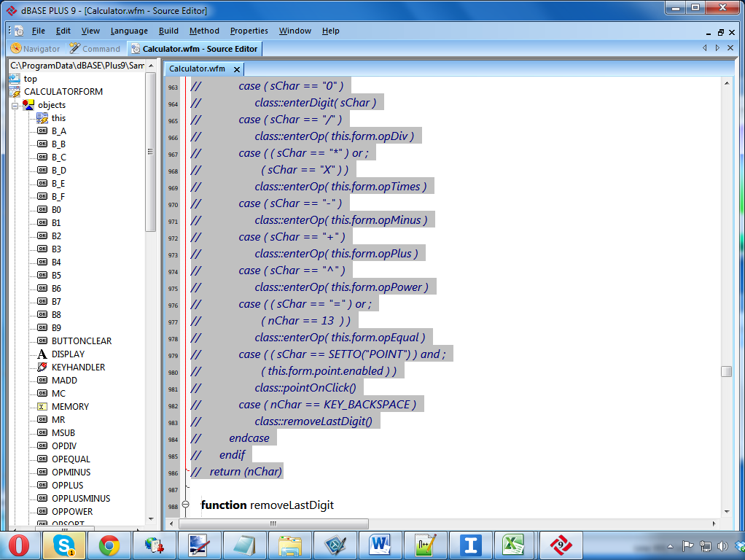Select OPPLUS in the object tree
This screenshot has width=745, height=560.
68,486
